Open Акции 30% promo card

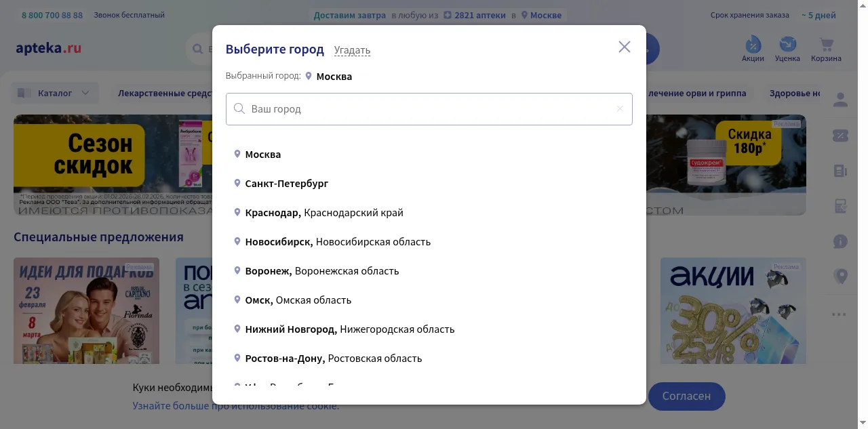[x=733, y=310]
